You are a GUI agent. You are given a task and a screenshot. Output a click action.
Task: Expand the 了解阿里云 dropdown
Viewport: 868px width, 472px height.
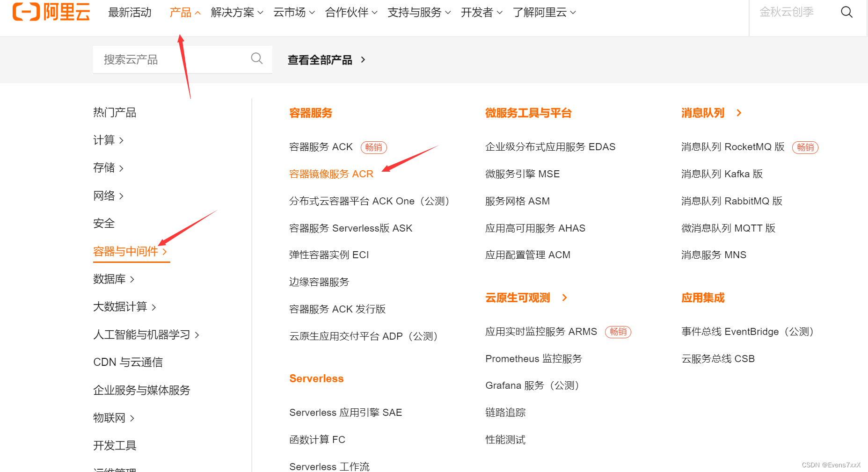[x=544, y=13]
